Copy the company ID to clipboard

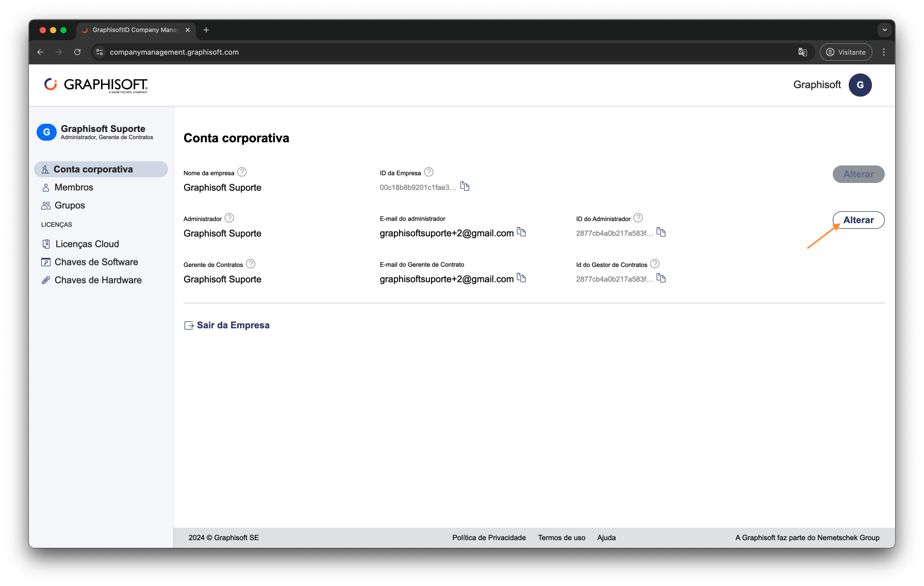tap(465, 186)
